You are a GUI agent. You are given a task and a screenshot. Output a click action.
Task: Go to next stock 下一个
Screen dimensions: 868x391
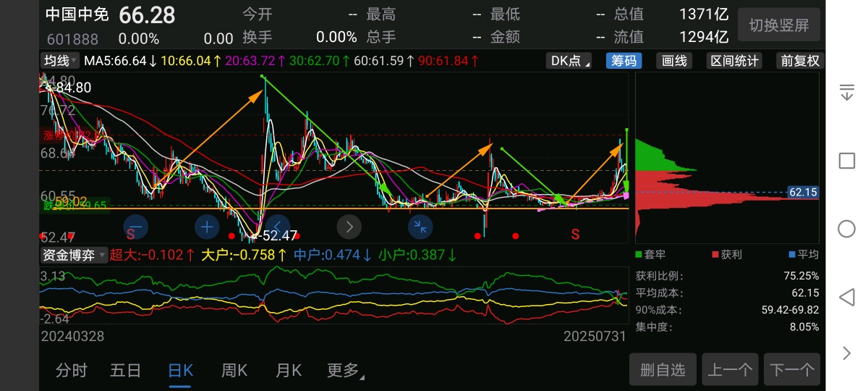(792, 370)
